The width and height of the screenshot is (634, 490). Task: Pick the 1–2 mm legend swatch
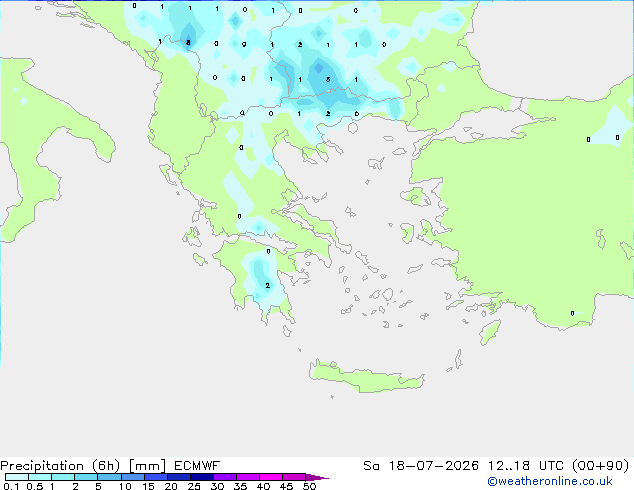click(x=63, y=477)
